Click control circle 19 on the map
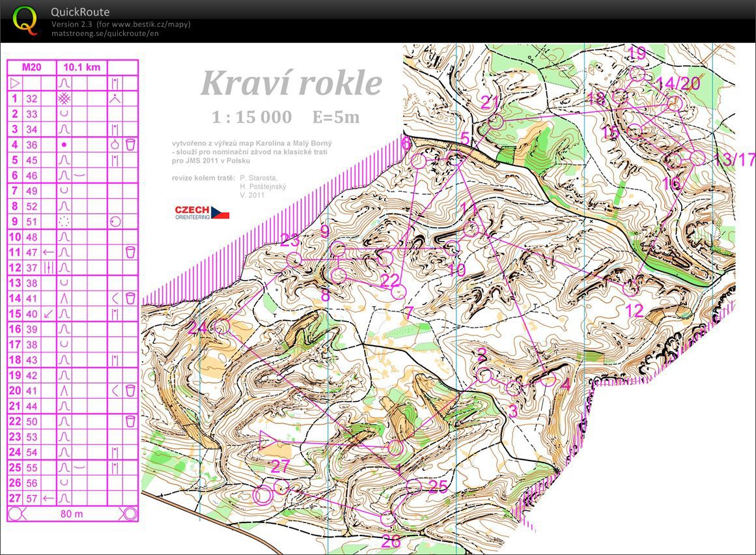756x555 pixels. click(638, 74)
